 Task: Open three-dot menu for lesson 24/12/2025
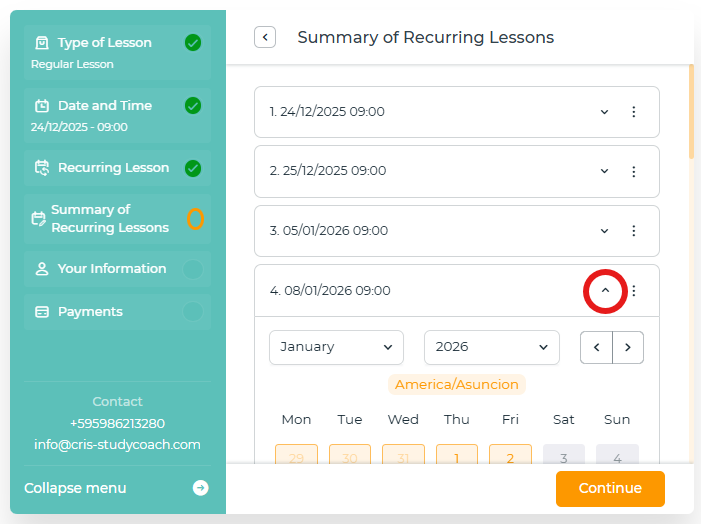tap(633, 112)
